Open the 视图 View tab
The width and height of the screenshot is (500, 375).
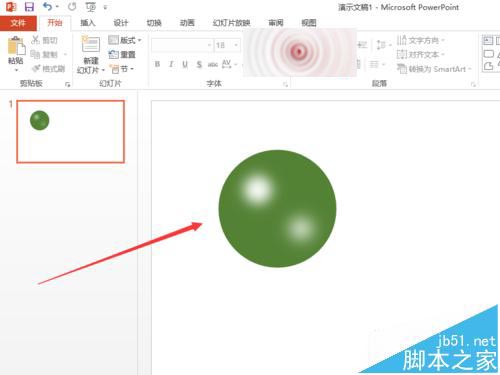[309, 23]
